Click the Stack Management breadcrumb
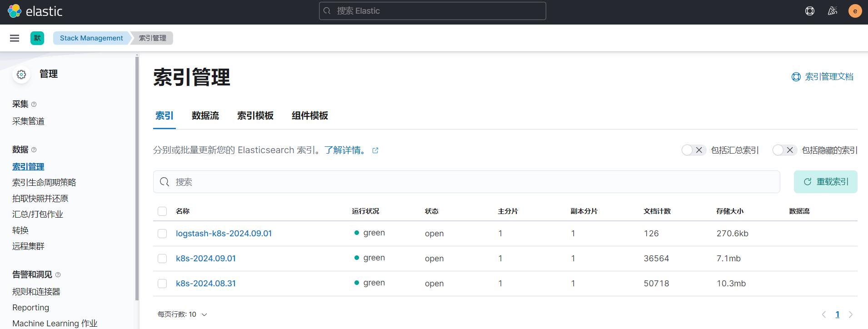 (x=91, y=38)
